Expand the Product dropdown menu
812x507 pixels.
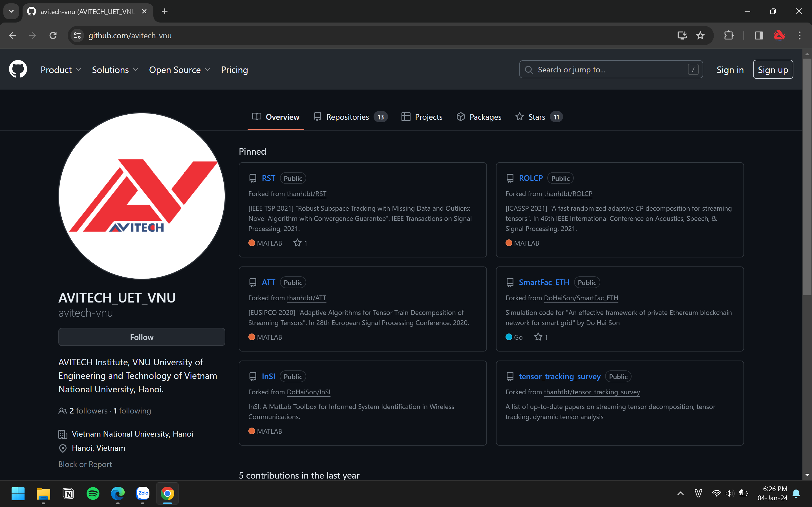tap(61, 70)
